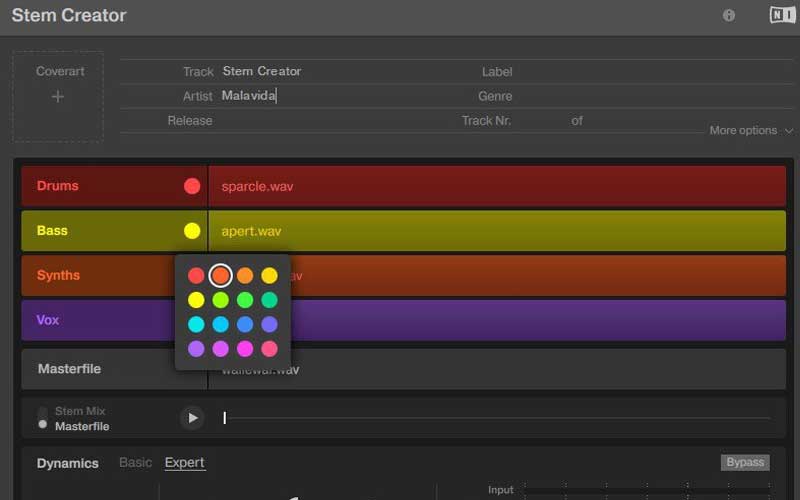The image size is (800, 500).
Task: Pick the cyan swatch in the palette third row
Action: (196, 324)
